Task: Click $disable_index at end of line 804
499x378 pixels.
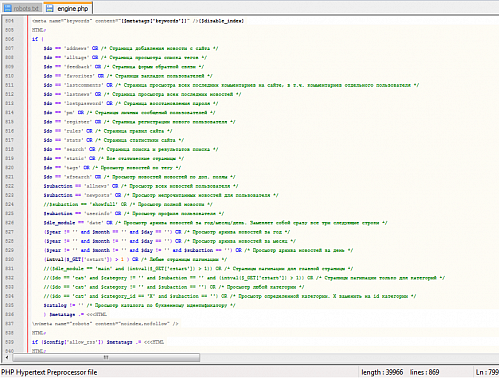Action: tap(221, 21)
